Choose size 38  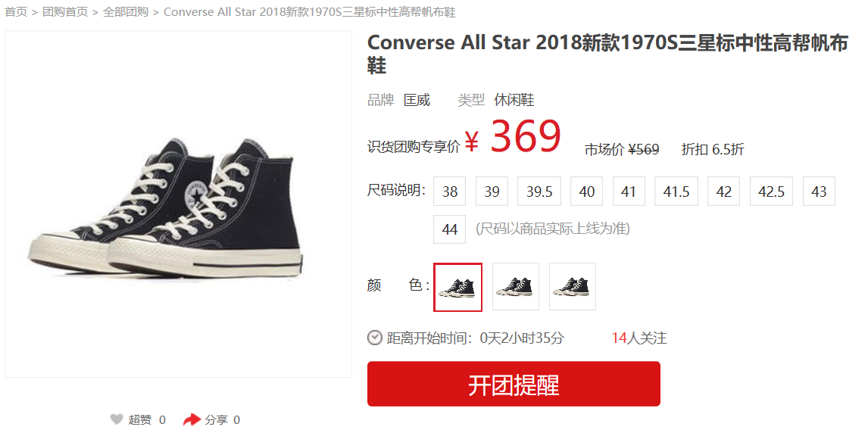[449, 192]
